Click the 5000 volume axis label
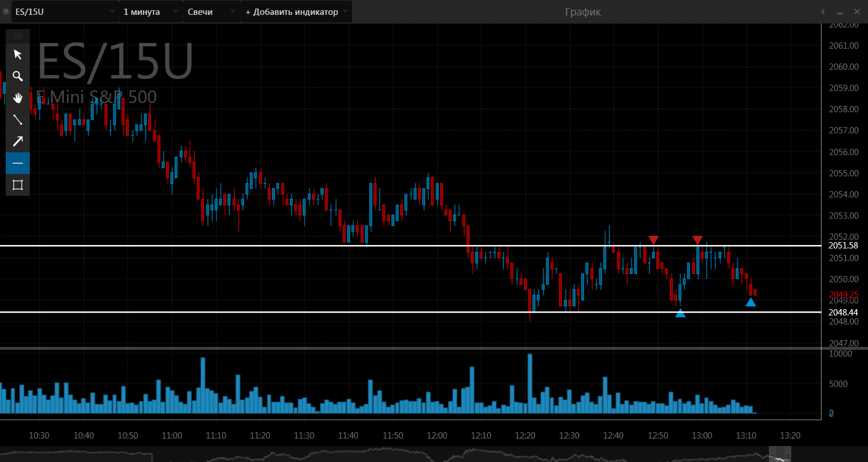This screenshot has width=868, height=462. coord(838,384)
